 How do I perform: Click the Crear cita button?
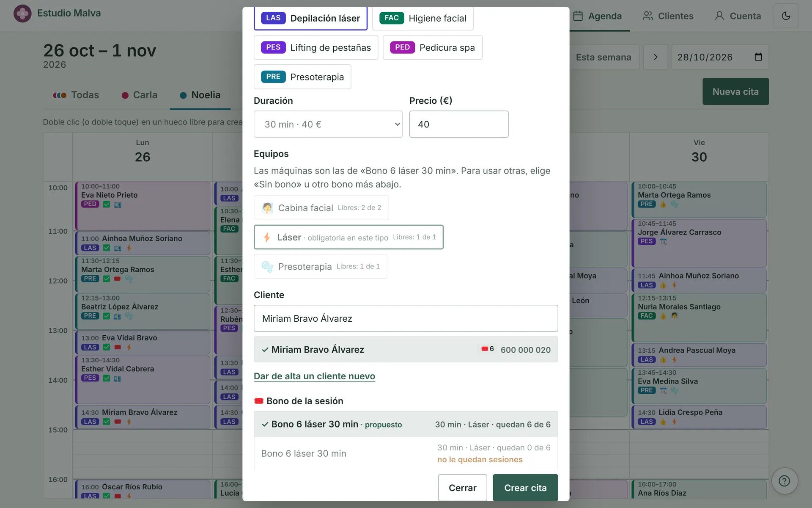[525, 488]
